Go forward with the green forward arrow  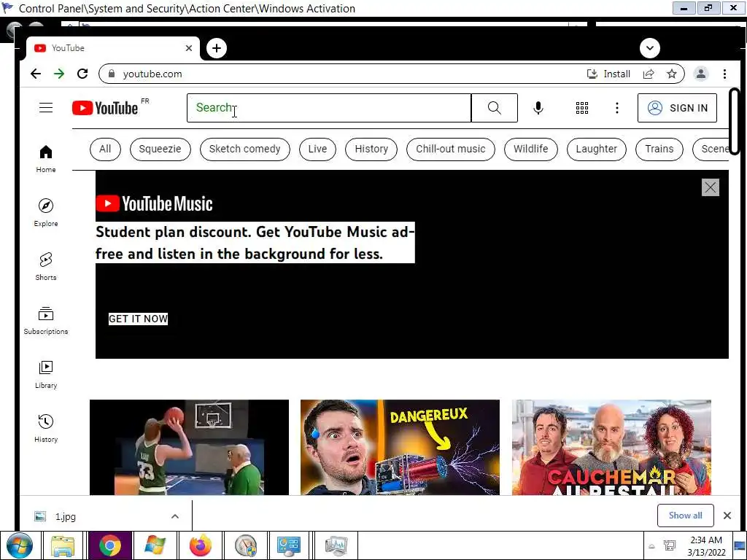coord(59,74)
